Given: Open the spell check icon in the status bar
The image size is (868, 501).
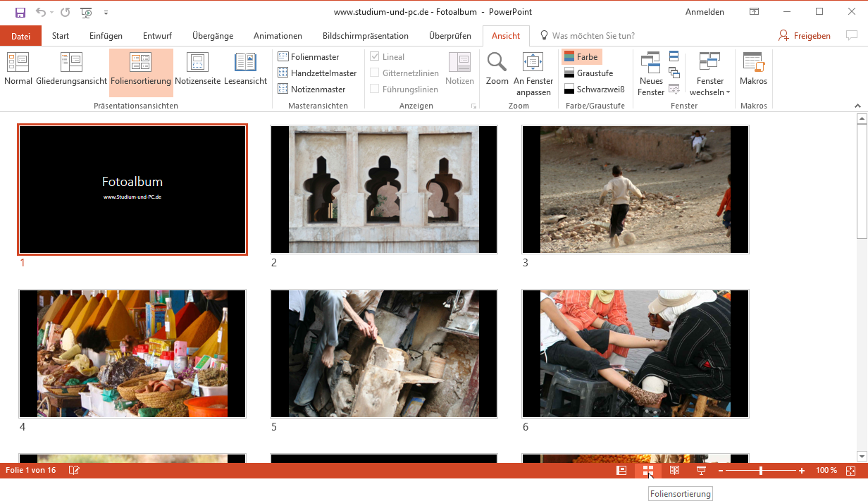Looking at the screenshot, I should [74, 470].
